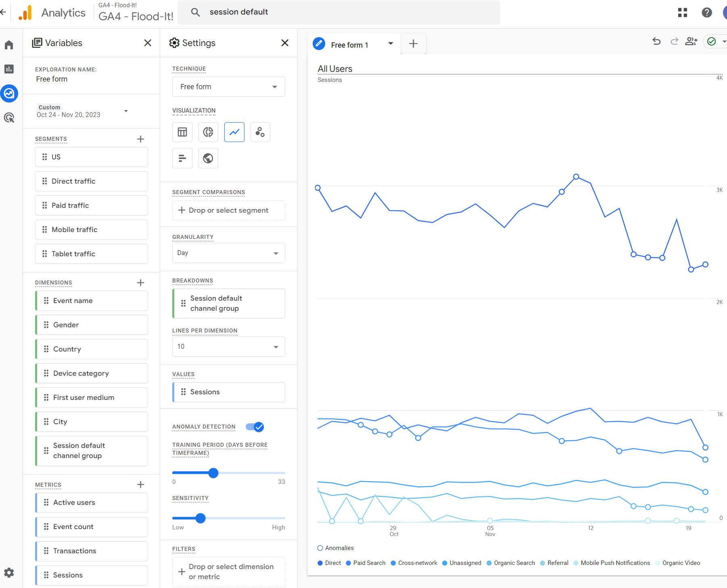The height and width of the screenshot is (588, 727).
Task: Select the Gender dimension
Action: click(x=92, y=325)
